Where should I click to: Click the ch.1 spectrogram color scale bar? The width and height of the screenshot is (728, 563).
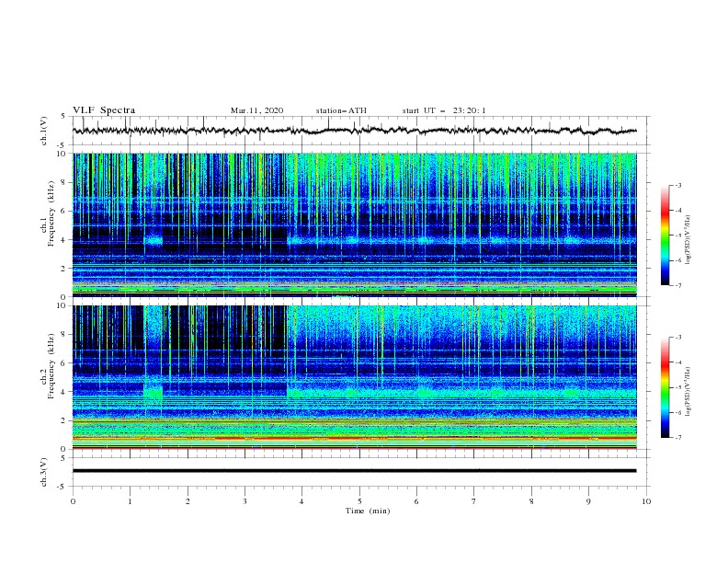(665, 236)
